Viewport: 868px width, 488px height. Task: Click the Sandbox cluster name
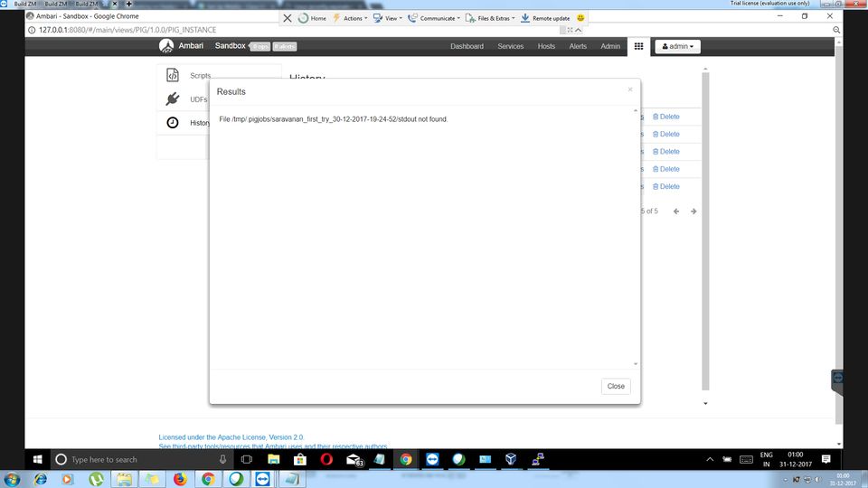point(230,46)
